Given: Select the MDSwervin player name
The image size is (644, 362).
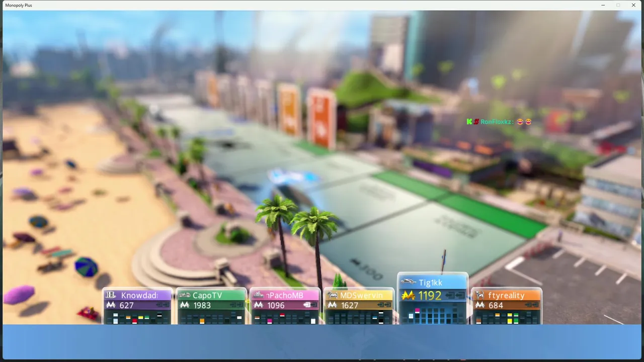Looking at the screenshot, I should pos(361,296).
